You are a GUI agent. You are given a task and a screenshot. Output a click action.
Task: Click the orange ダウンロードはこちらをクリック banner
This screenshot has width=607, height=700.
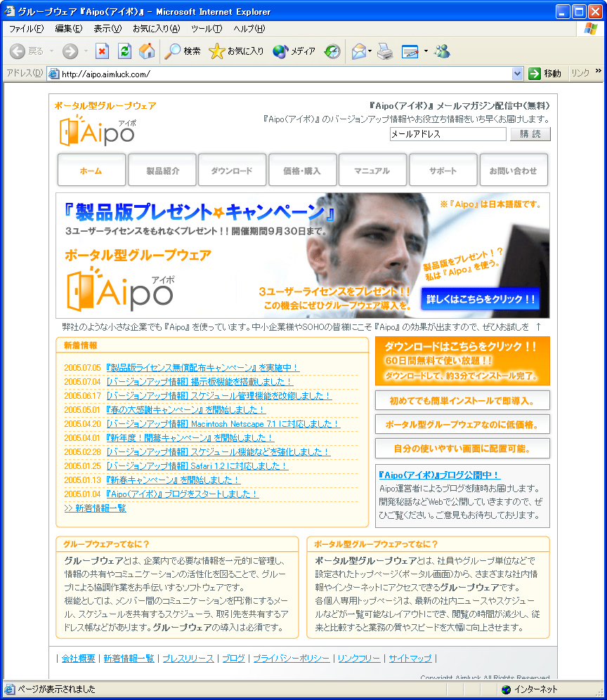(462, 361)
